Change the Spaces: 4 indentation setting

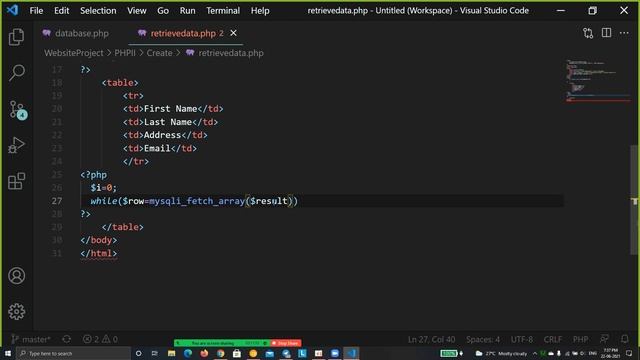coord(483,339)
